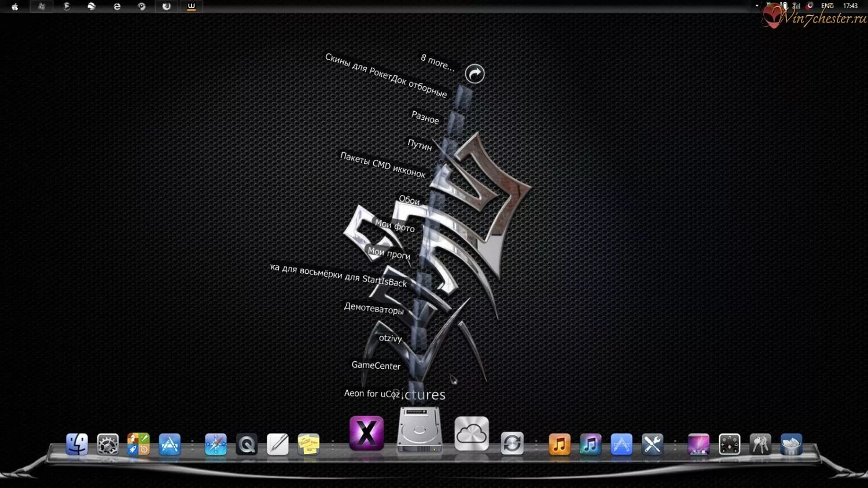Open the 'для восьмёрки для StartIsBack' item
The height and width of the screenshot is (488, 868).
point(339,275)
